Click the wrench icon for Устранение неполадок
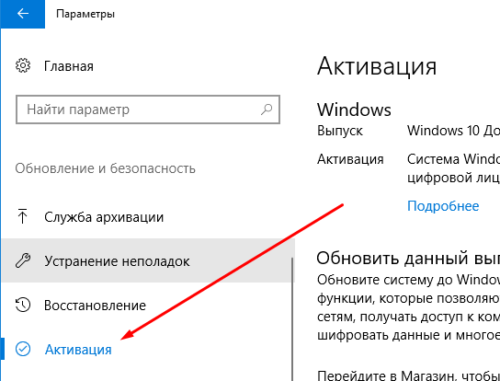The image size is (500, 381). tap(23, 261)
